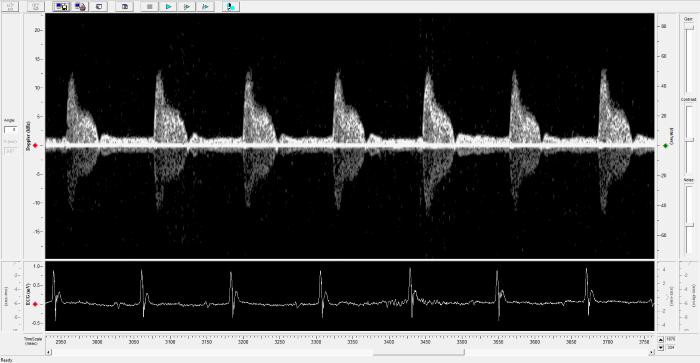Click the second greyed-out toolbar button
This screenshot has height=363, width=700.
click(36, 6)
